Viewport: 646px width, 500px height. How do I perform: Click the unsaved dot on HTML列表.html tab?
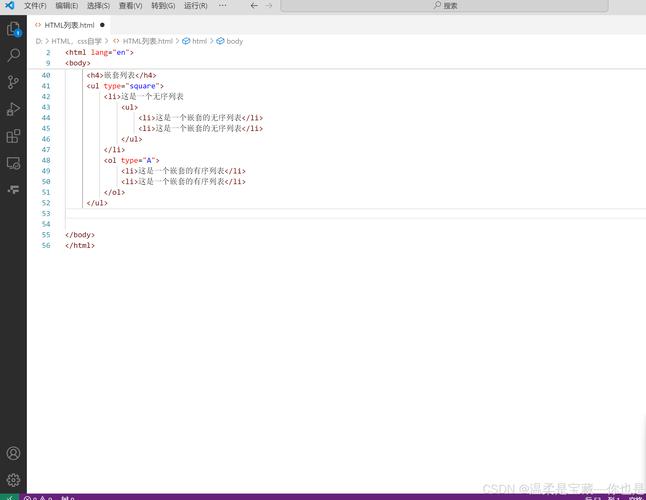[102, 25]
